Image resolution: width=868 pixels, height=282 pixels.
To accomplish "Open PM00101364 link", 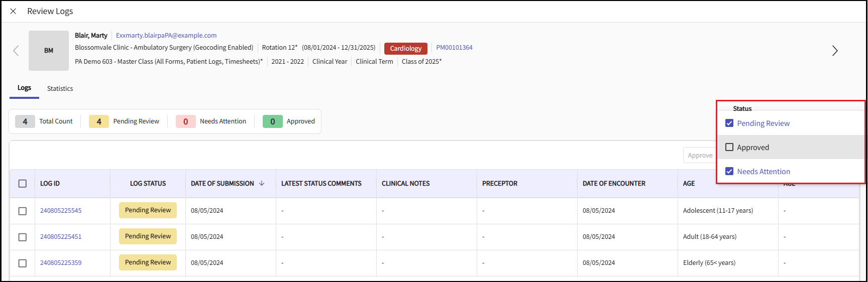I will point(454,48).
